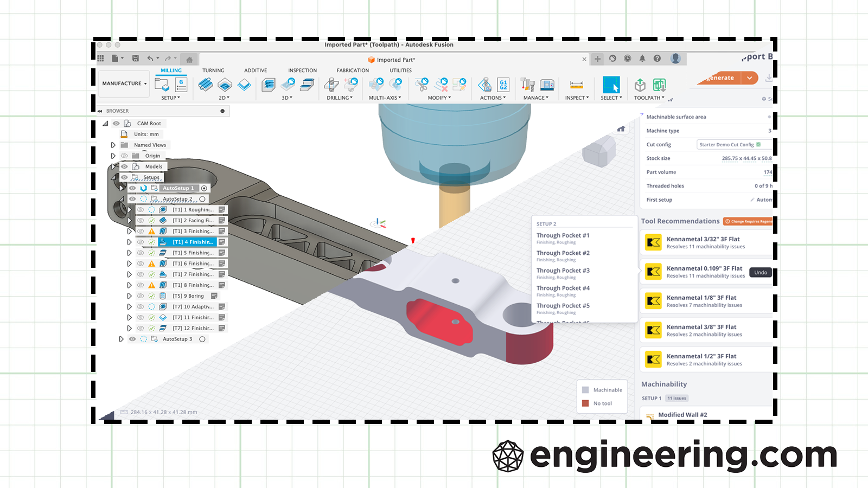Select Through Pocket #3 in Setup 2 list
Image resolution: width=868 pixels, height=488 pixels.
click(563, 271)
